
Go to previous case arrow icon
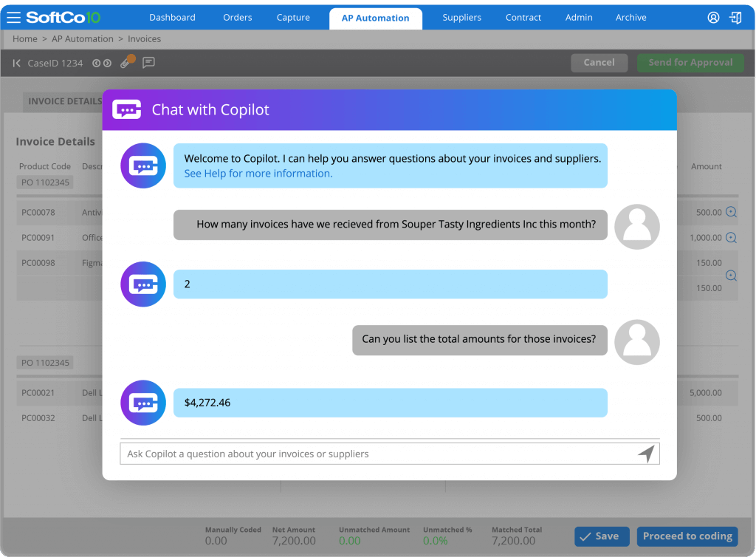(97, 64)
